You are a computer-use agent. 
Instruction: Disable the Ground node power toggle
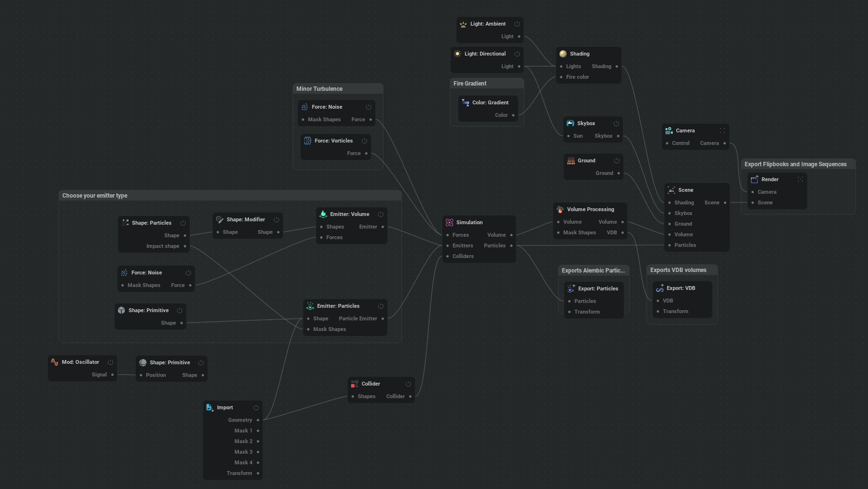pyautogui.click(x=617, y=160)
